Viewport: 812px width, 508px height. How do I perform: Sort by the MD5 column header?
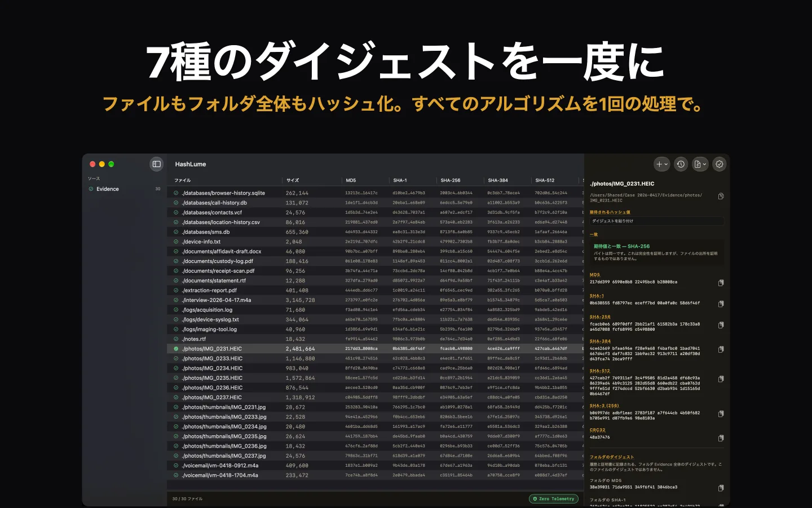coord(351,181)
